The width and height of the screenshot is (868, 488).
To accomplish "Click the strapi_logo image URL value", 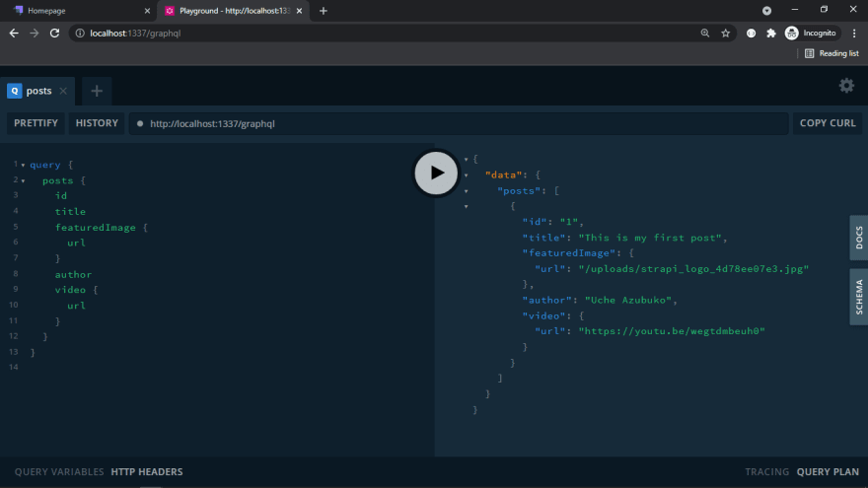I will pos(693,269).
